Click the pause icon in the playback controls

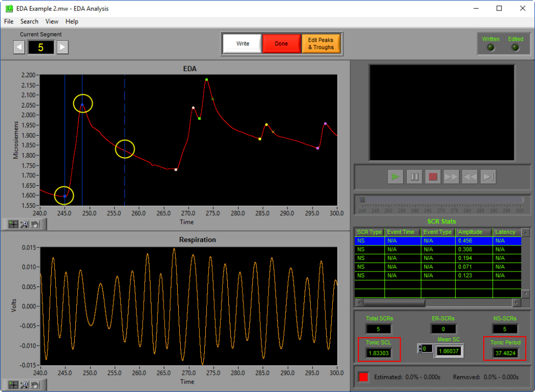(414, 176)
